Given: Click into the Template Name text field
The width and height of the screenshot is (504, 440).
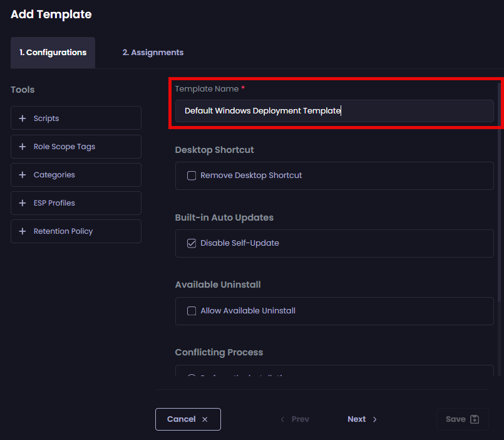Looking at the screenshot, I should 334,111.
